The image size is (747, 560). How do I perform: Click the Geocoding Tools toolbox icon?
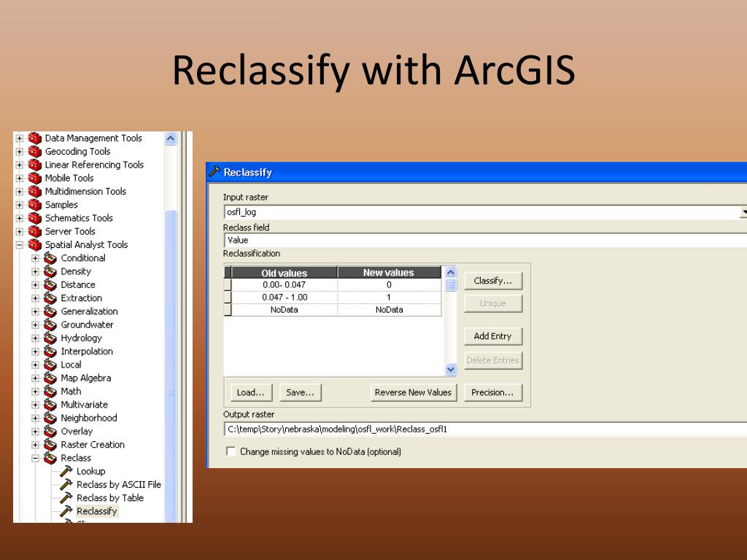click(35, 152)
